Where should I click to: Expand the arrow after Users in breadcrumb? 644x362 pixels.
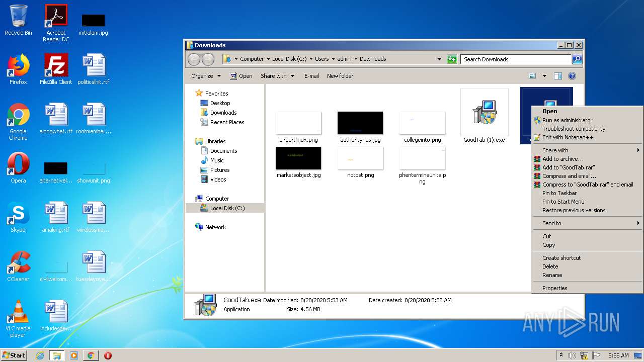tap(333, 59)
